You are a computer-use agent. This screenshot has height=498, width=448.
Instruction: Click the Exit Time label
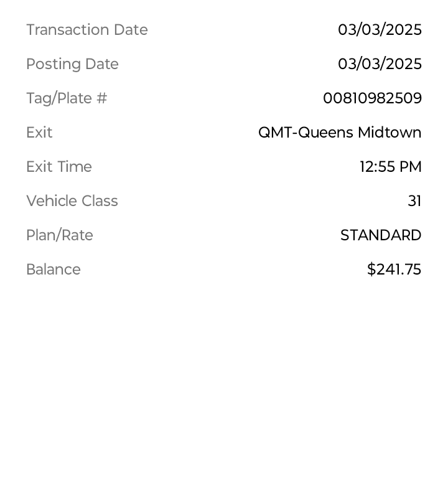[59, 167]
